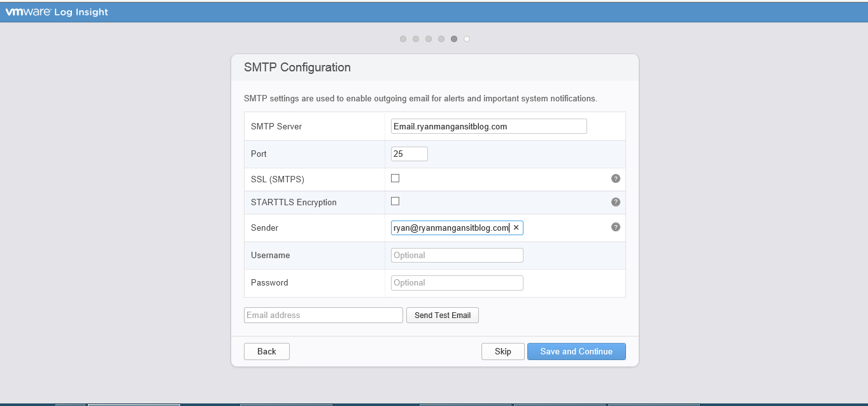Click into the Password optional field

point(457,282)
